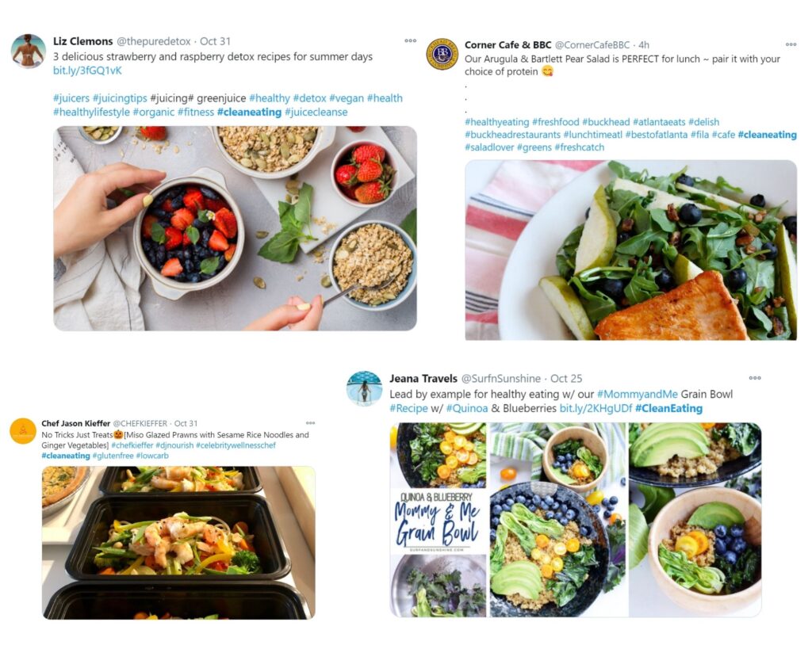Open more options on Liz Clemons tweet

pyautogui.click(x=410, y=40)
